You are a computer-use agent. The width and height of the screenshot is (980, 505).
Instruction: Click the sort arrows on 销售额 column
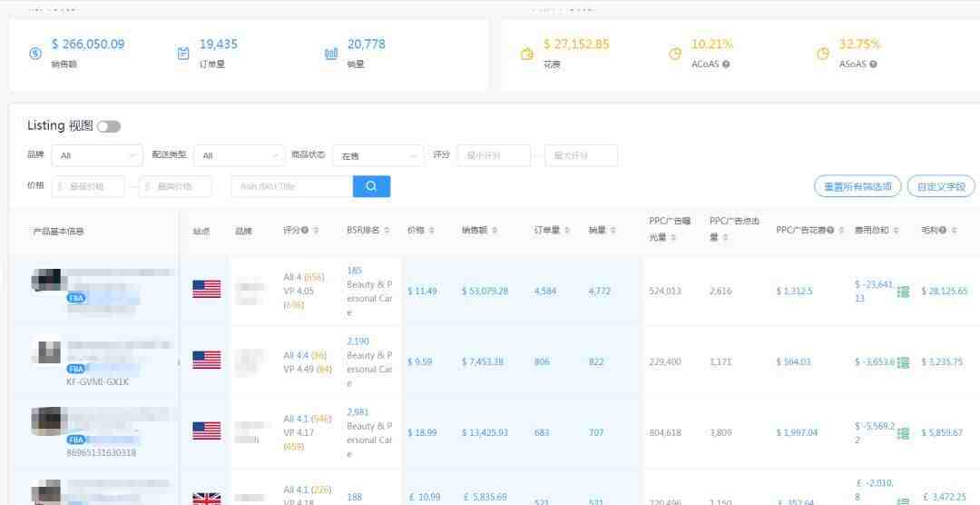(495, 231)
